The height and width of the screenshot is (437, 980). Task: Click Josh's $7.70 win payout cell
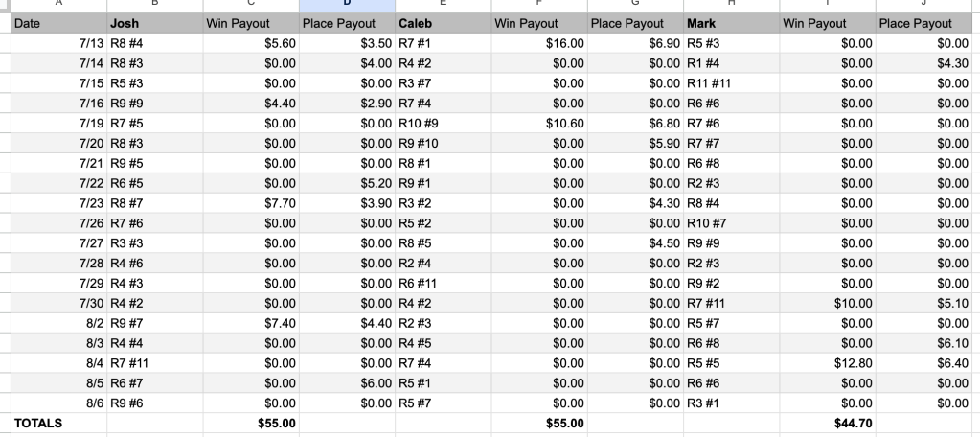click(x=251, y=203)
